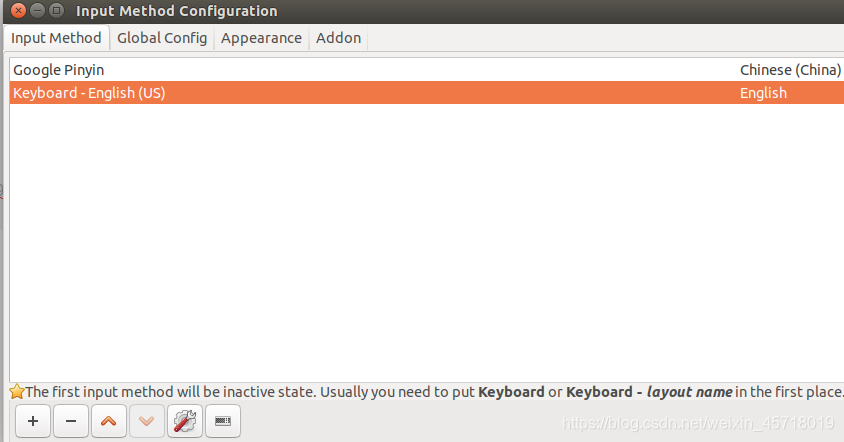Maximize the Input Method Configuration window
This screenshot has height=442, width=844.
tap(56, 11)
